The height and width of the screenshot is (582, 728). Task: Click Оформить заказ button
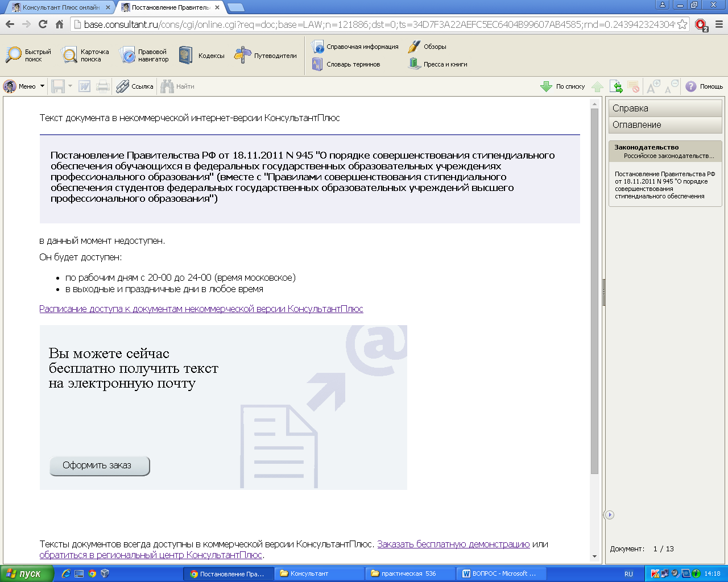[100, 465]
